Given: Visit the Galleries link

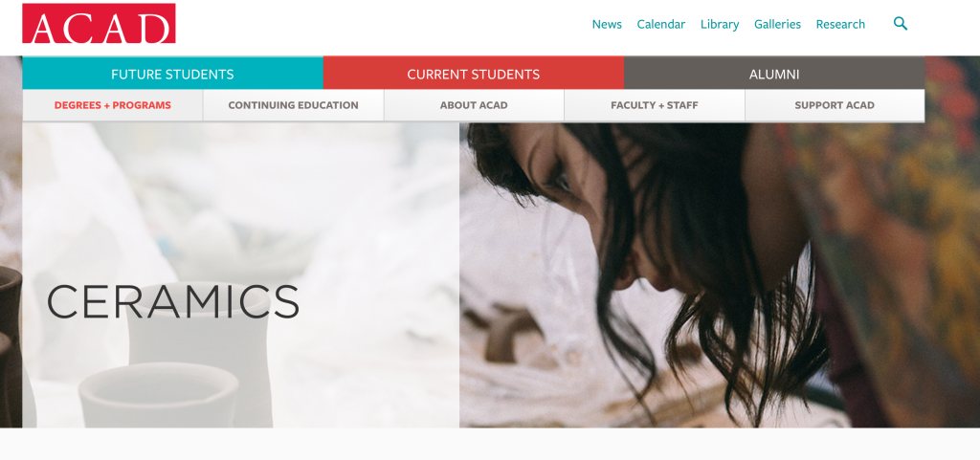Looking at the screenshot, I should 777,24.
